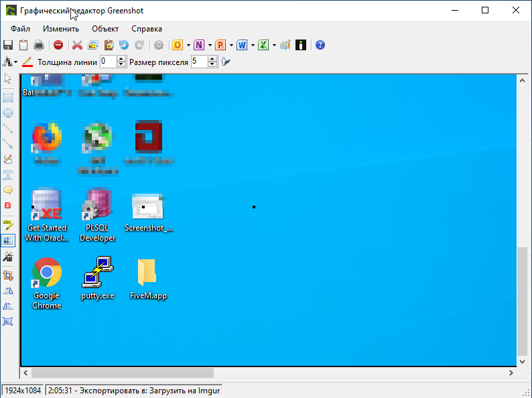Image resolution: width=532 pixels, height=398 pixels.
Task: Export screenshot to OneNote
Action: (199, 45)
